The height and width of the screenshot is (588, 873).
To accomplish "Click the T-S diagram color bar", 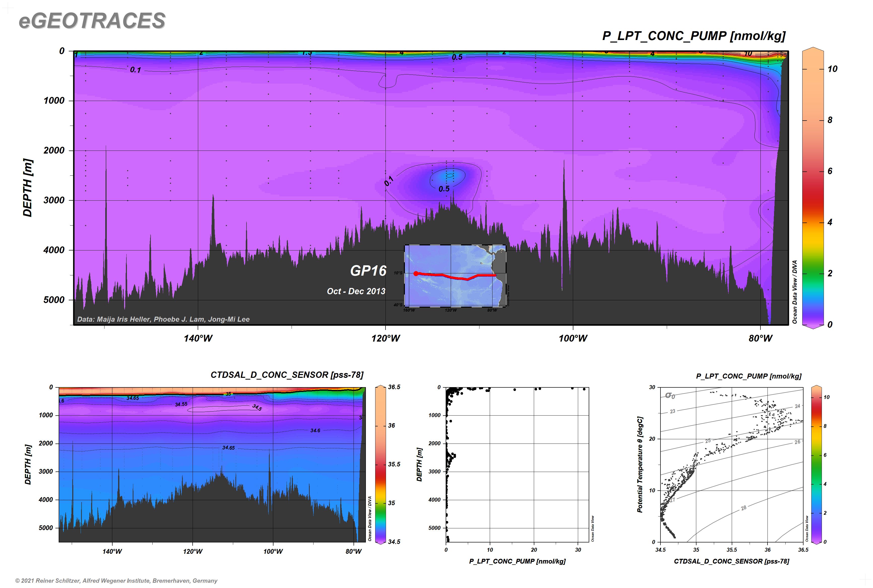I will (x=816, y=465).
